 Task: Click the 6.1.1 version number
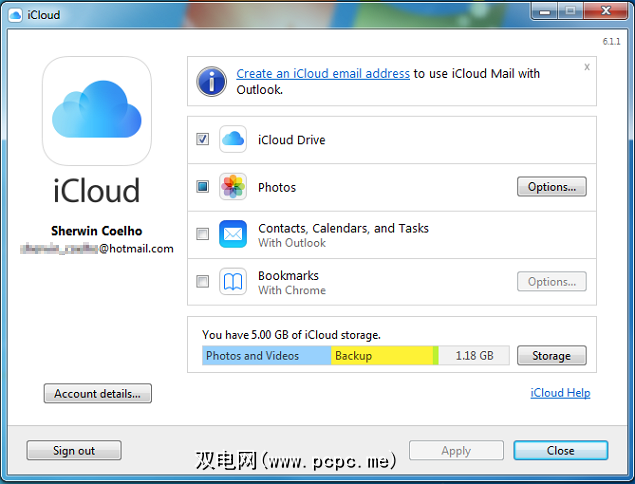[611, 41]
